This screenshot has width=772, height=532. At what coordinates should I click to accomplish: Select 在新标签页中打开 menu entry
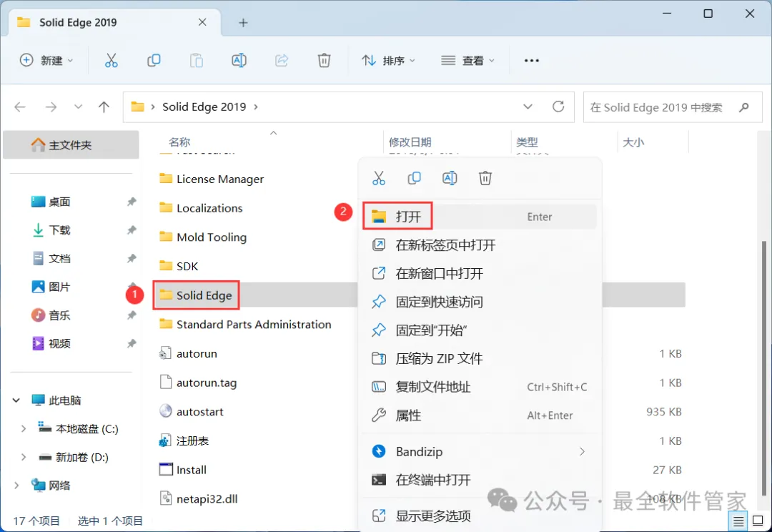coord(480,245)
